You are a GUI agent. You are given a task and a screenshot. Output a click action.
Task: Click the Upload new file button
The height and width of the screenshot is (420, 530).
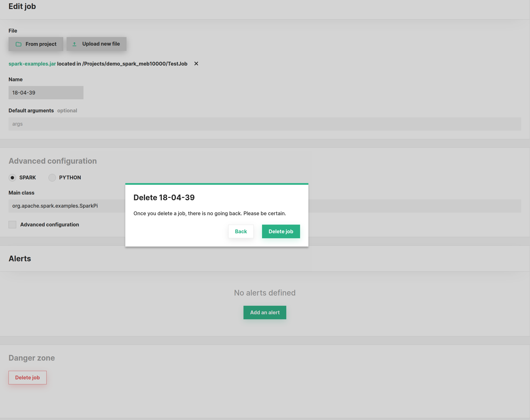tap(96, 44)
